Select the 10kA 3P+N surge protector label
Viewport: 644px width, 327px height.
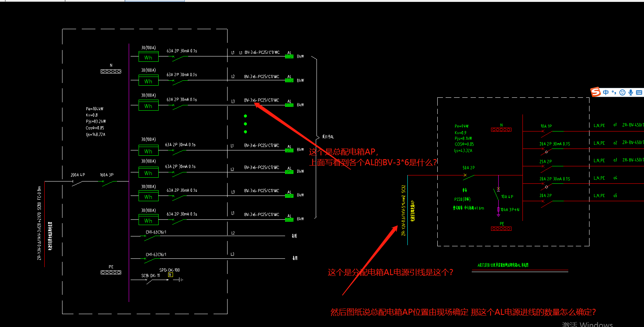pyautogui.click(x=510, y=210)
